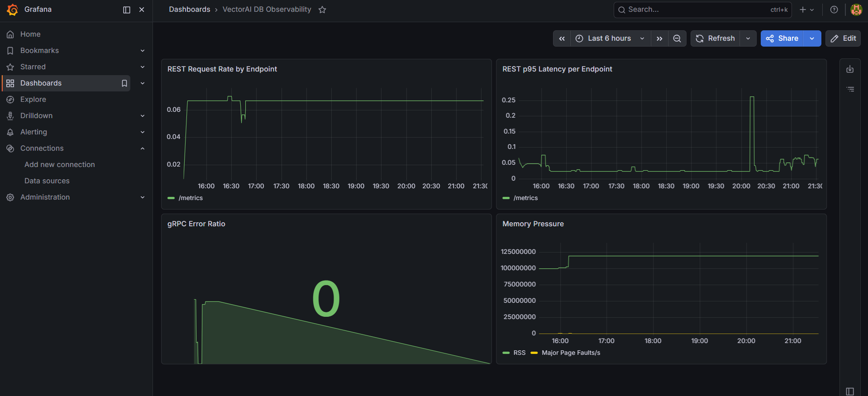Open Starred in the sidebar
The width and height of the screenshot is (868, 396).
33,67
